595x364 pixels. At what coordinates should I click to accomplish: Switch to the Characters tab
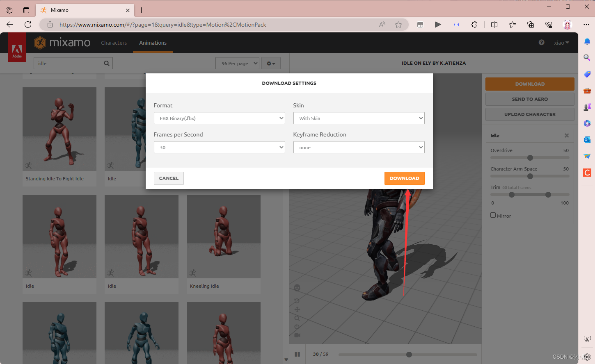[x=114, y=43]
